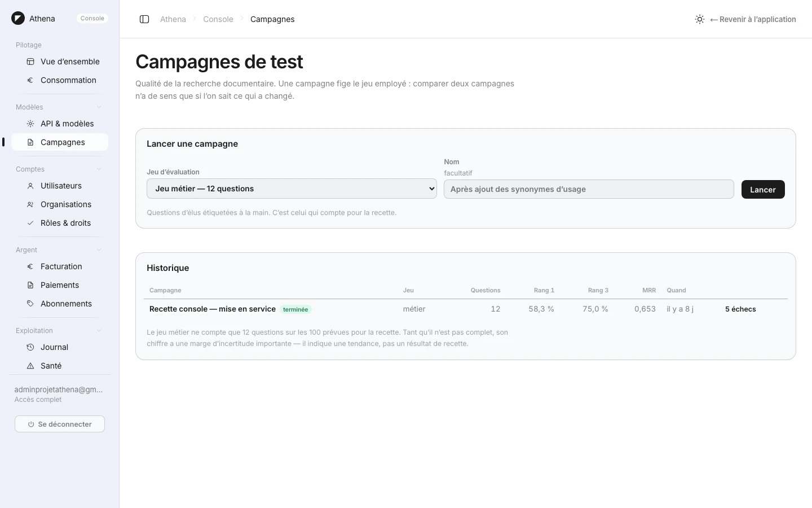Click the Rang 3 value 75,0 %
This screenshot has width=812, height=508.
pyautogui.click(x=595, y=309)
